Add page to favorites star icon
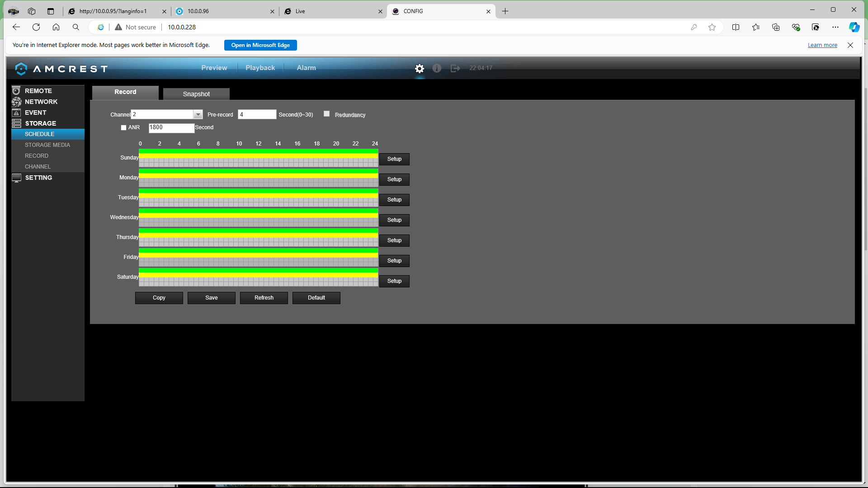The image size is (868, 488). pos(712,27)
